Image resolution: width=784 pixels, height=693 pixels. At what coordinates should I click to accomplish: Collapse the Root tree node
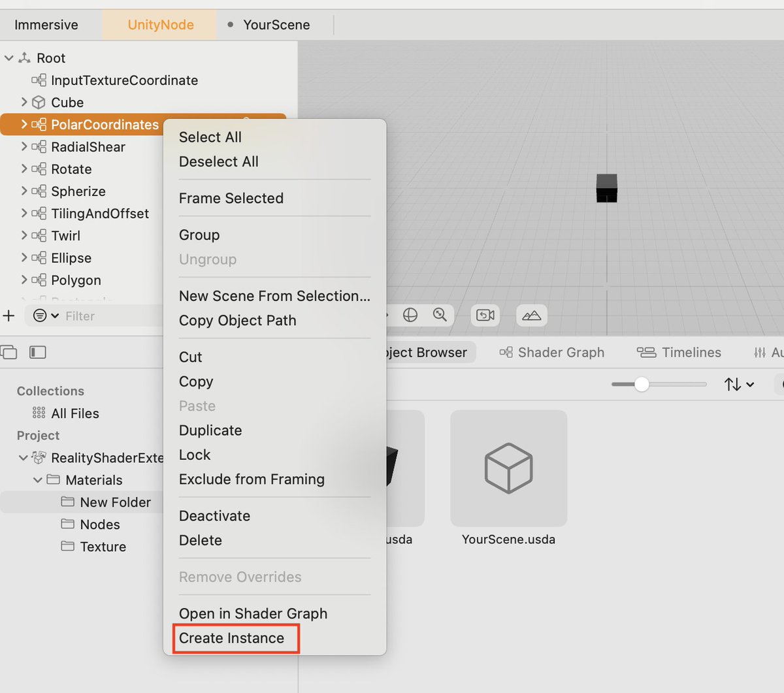tap(9, 58)
